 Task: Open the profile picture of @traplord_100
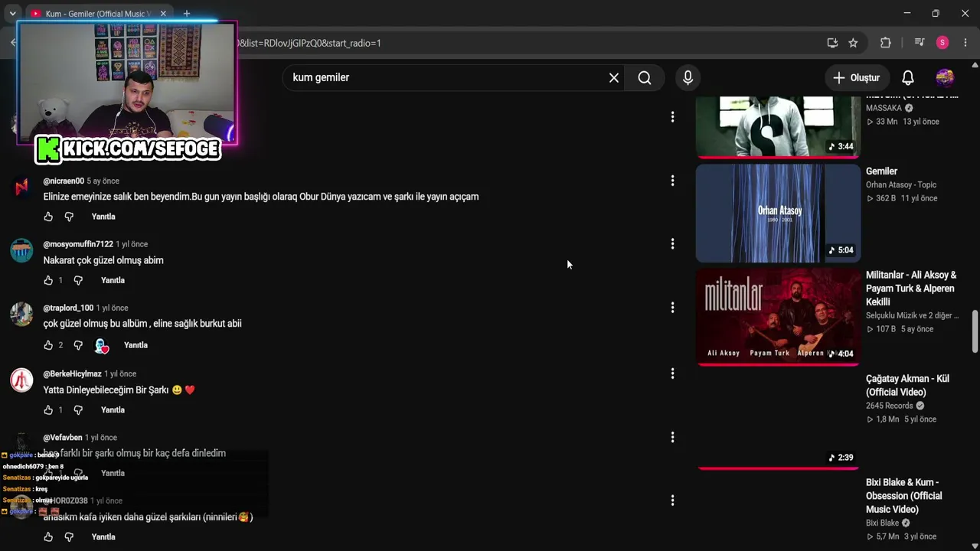tap(21, 314)
